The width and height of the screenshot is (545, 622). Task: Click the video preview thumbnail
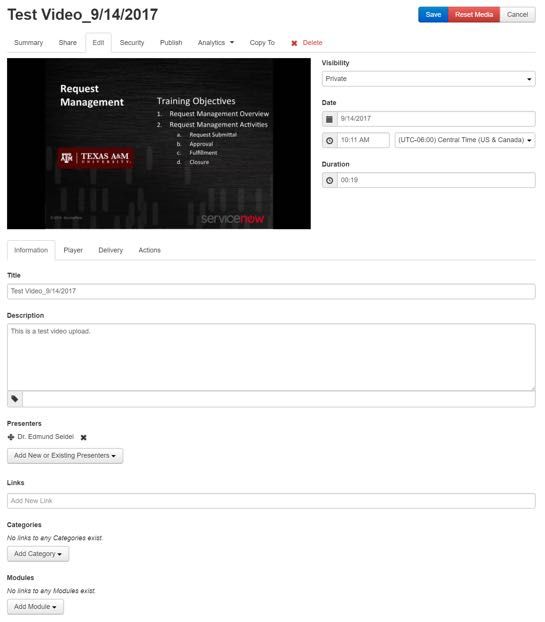click(159, 144)
